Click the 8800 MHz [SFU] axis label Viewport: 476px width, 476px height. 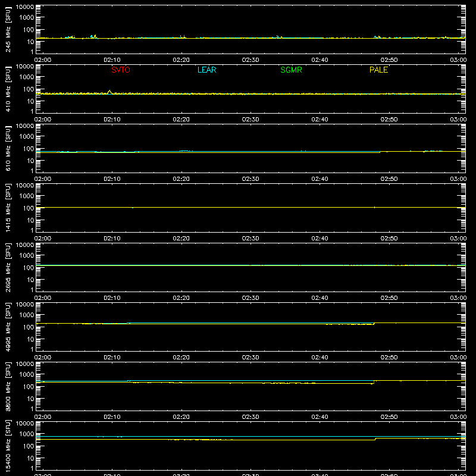tap(8, 387)
